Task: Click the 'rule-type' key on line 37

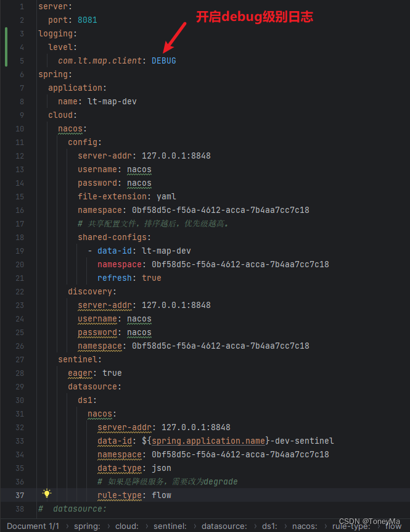Action: (x=119, y=495)
